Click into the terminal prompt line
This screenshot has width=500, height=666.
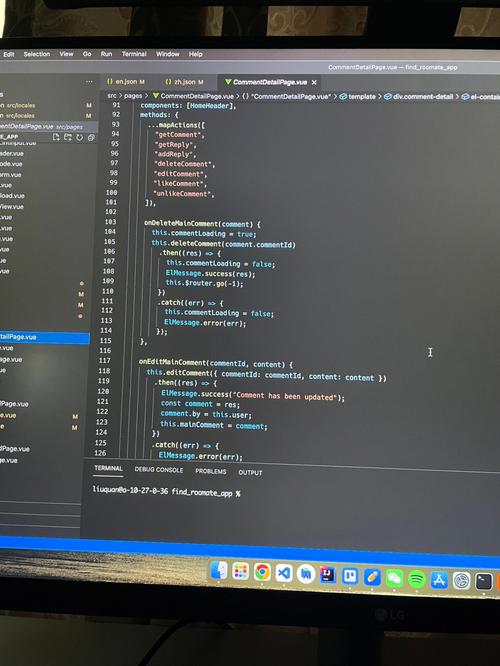pyautogui.click(x=291, y=494)
